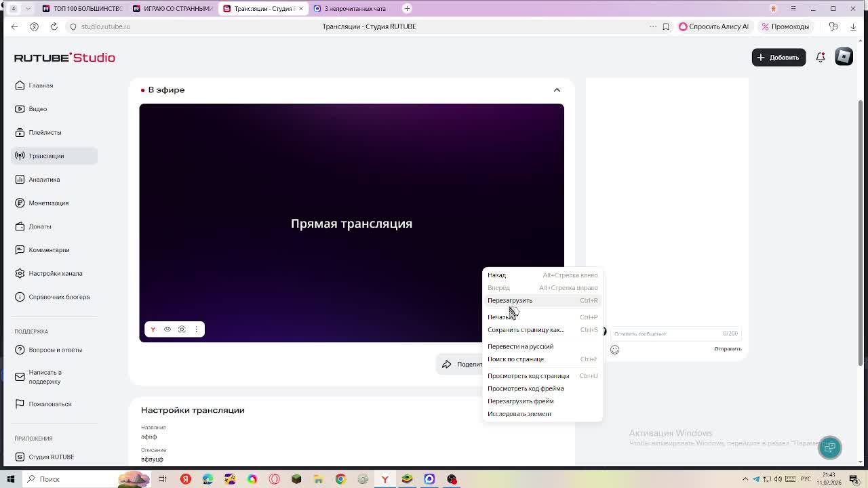868x488 pixels.
Task: Go back in the browser
Action: click(x=15, y=26)
